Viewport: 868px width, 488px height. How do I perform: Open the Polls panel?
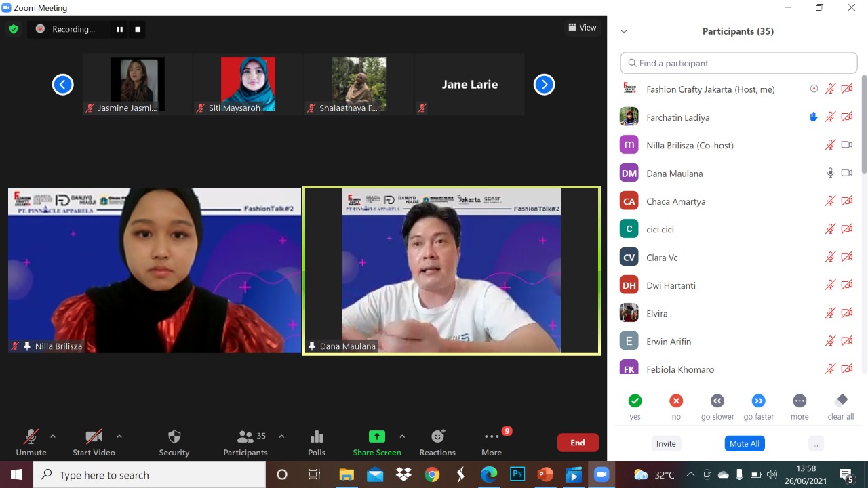pyautogui.click(x=317, y=442)
